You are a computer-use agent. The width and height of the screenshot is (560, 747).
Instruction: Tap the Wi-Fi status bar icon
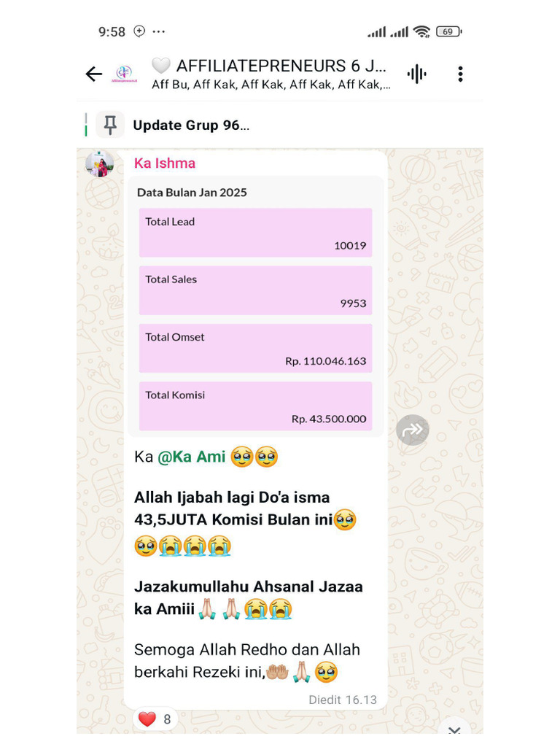(x=421, y=31)
